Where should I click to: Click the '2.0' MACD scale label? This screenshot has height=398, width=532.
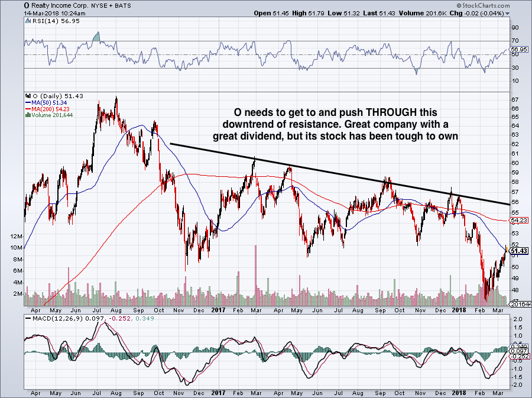point(518,319)
